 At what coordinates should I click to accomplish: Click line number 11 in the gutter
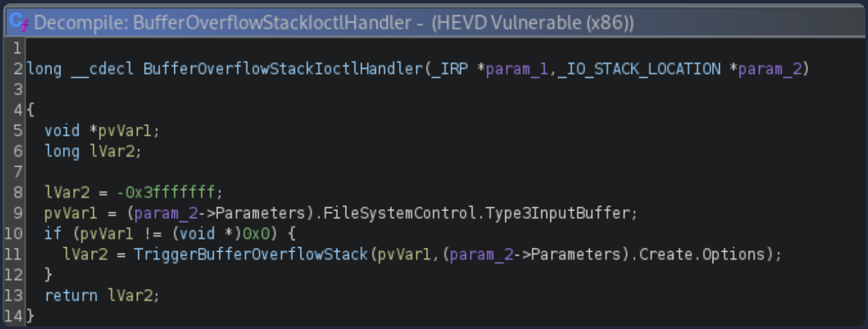13,254
